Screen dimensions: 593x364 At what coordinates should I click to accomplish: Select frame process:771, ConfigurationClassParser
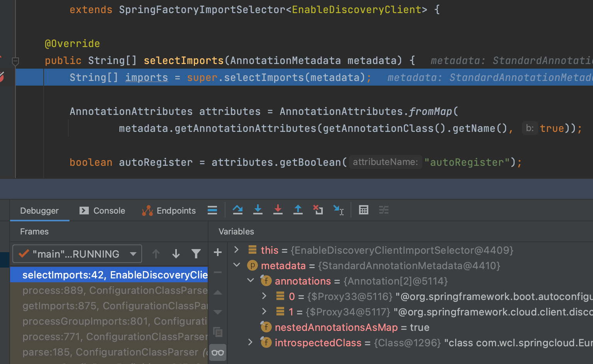(x=109, y=337)
